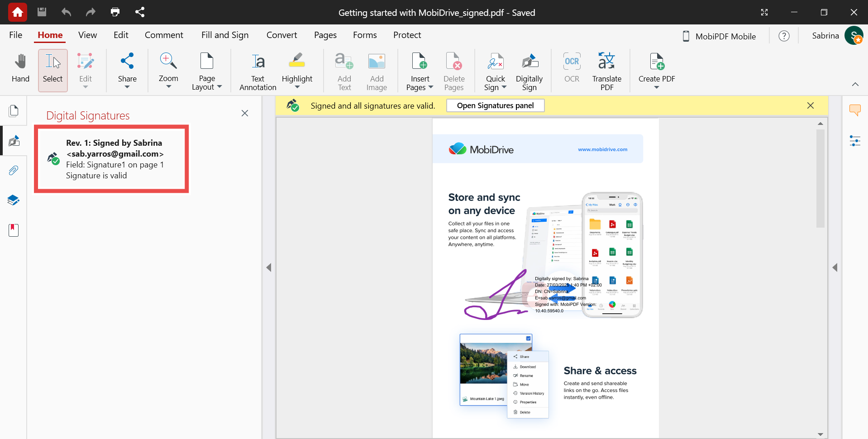Image resolution: width=868 pixels, height=439 pixels.
Task: Toggle the full screen icon in title bar
Action: tap(764, 12)
